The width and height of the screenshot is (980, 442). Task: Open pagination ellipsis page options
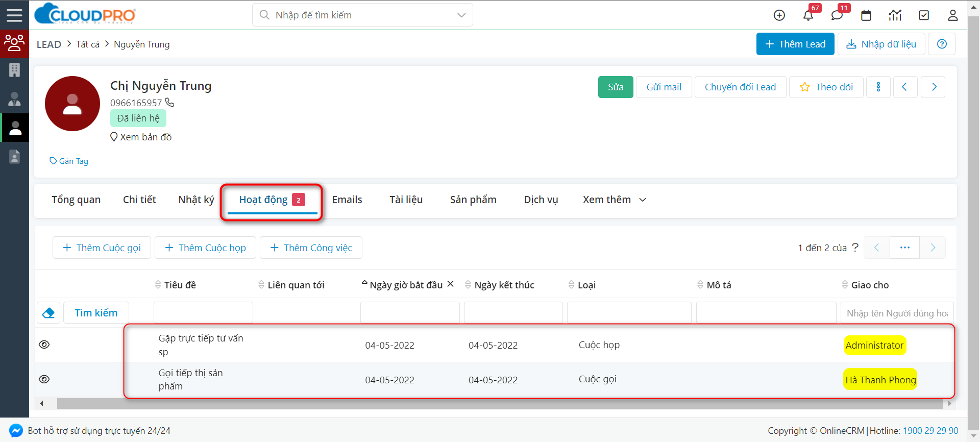pyautogui.click(x=905, y=248)
